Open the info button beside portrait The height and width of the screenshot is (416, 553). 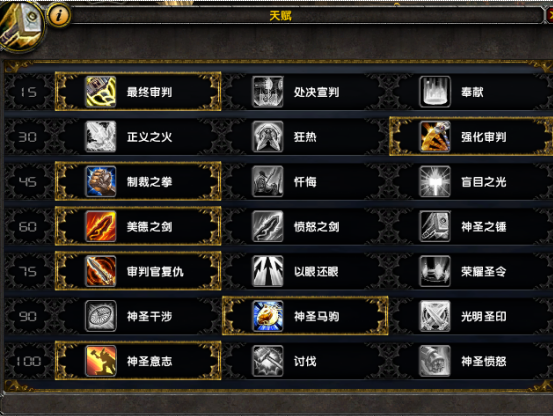click(x=59, y=15)
